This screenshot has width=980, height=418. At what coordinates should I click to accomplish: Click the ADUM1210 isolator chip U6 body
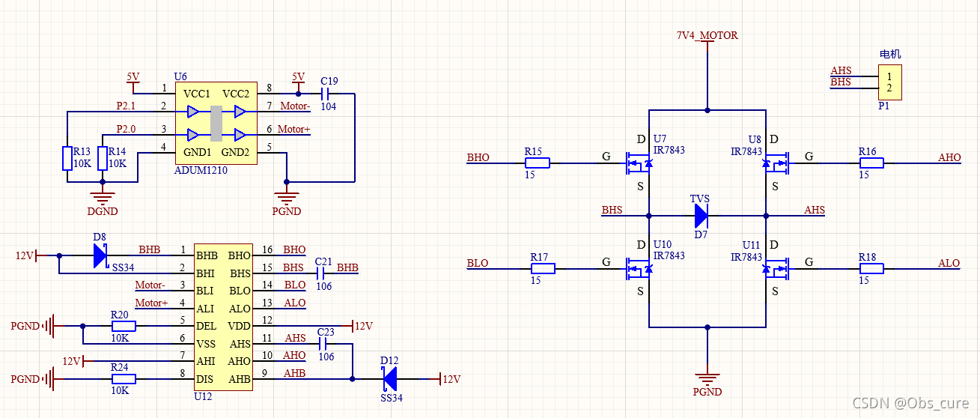pos(216,123)
